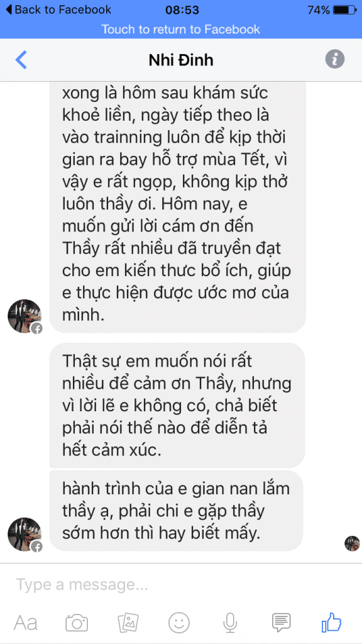362x644 pixels.
Task: Tap sender avatar beside bottom message
Action: click(x=25, y=535)
